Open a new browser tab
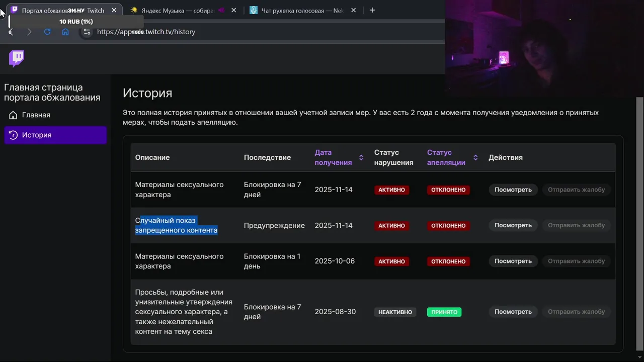The image size is (644, 362). (372, 10)
